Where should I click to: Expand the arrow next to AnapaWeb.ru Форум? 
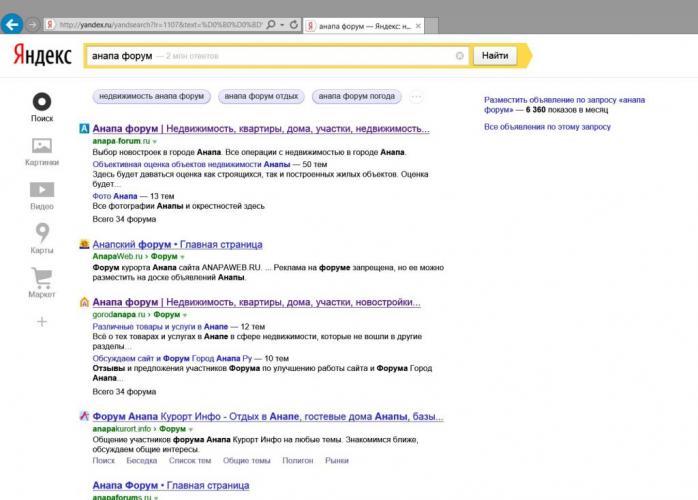point(182,257)
